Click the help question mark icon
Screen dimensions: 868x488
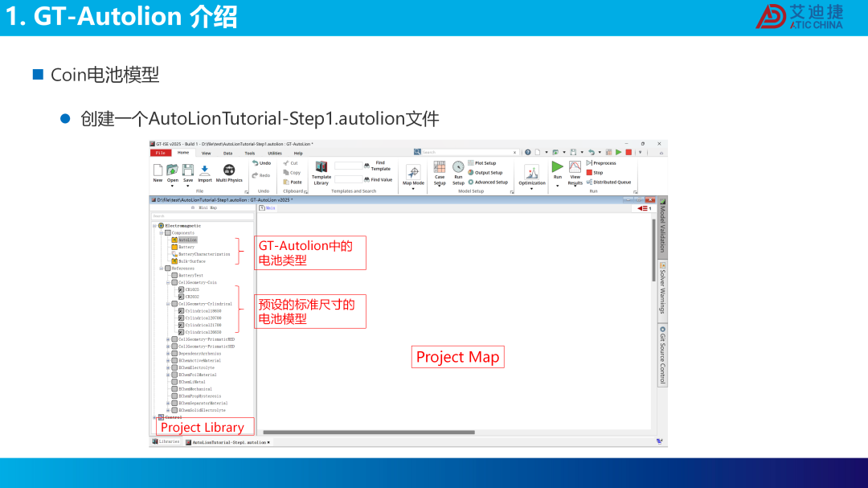(x=527, y=152)
